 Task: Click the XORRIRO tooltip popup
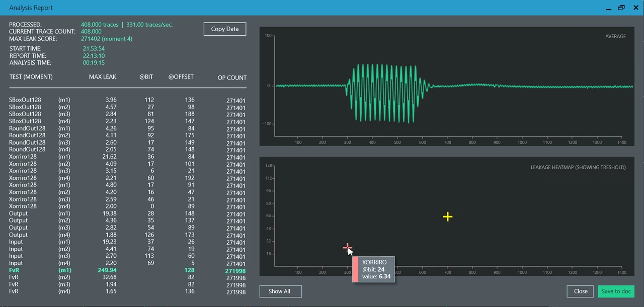[x=373, y=269]
